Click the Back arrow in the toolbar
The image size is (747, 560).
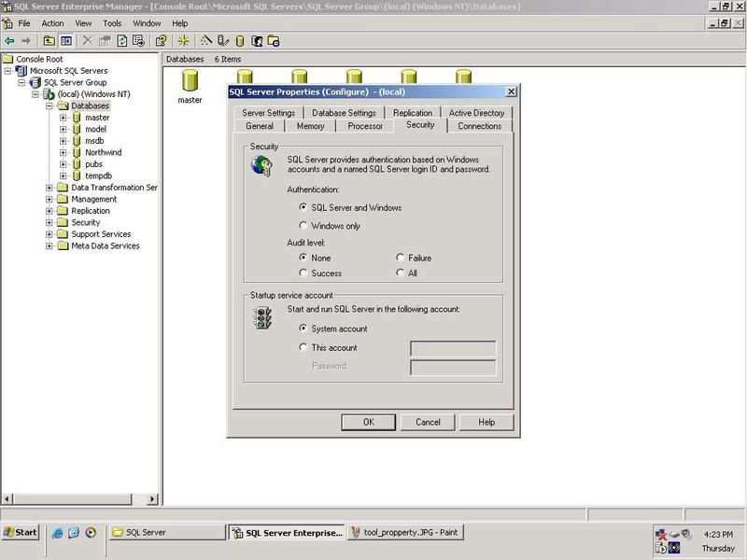click(x=9, y=41)
